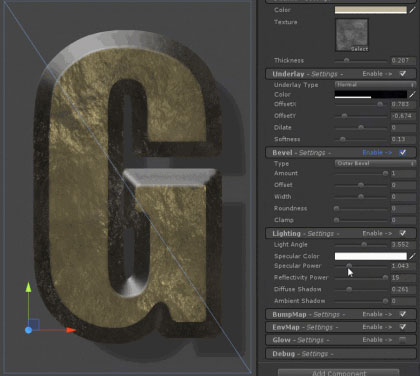The height and width of the screenshot is (376, 420).
Task: Click the Roundness slider handle
Action: point(337,208)
